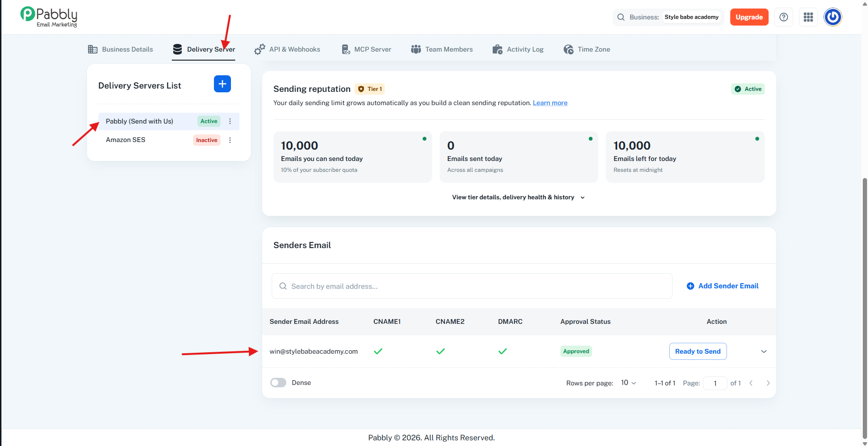Add a delivery server with plus icon
Screen dimensions: 868x446
(222, 84)
